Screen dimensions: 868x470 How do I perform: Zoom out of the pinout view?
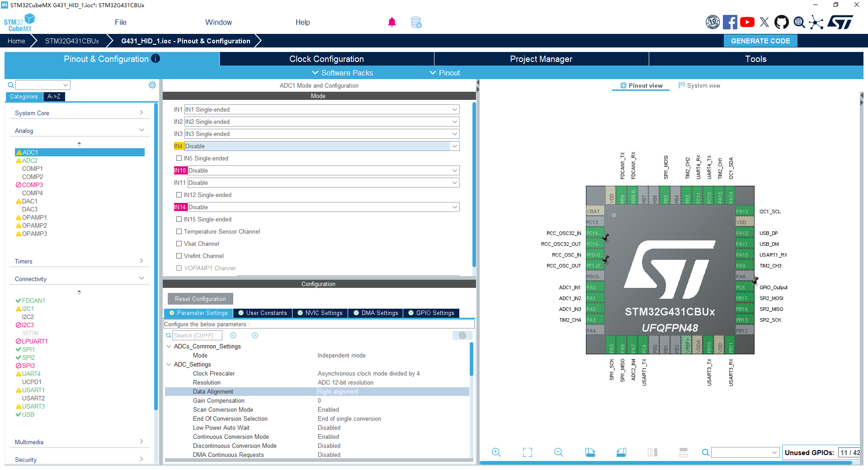[x=559, y=452]
